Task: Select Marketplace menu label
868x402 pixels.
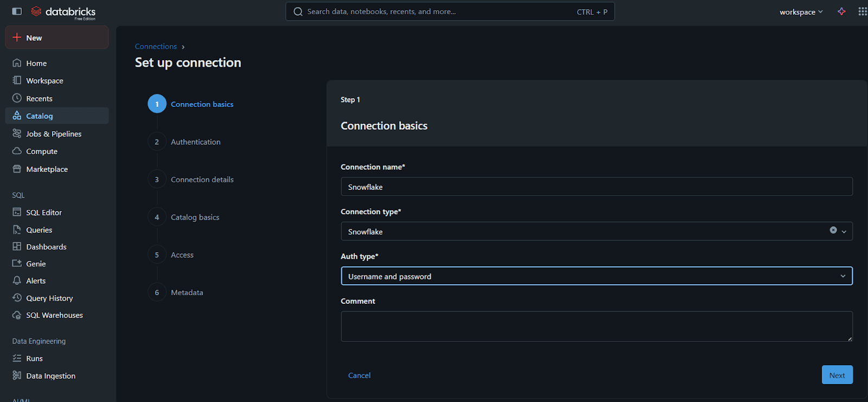Action: (47, 169)
